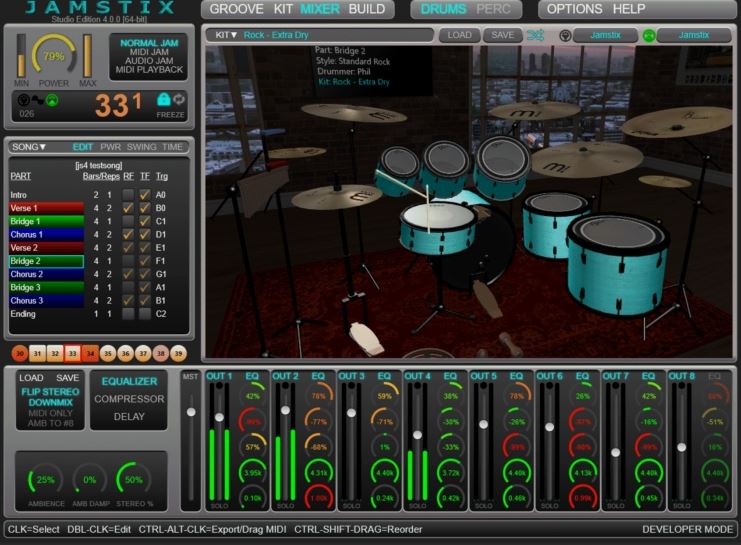Toggle SOLO on OUT 1 channel
The height and width of the screenshot is (545, 741).
pos(219,506)
